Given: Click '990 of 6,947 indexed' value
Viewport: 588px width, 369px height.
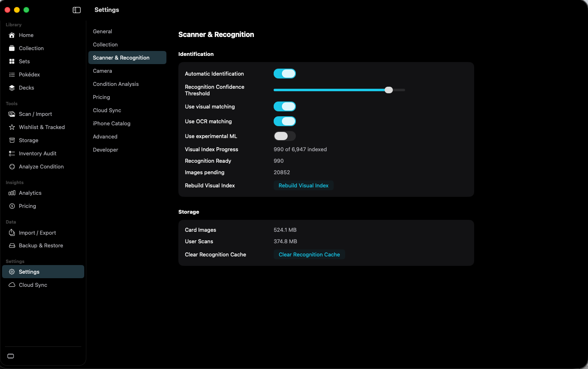Looking at the screenshot, I should point(300,149).
